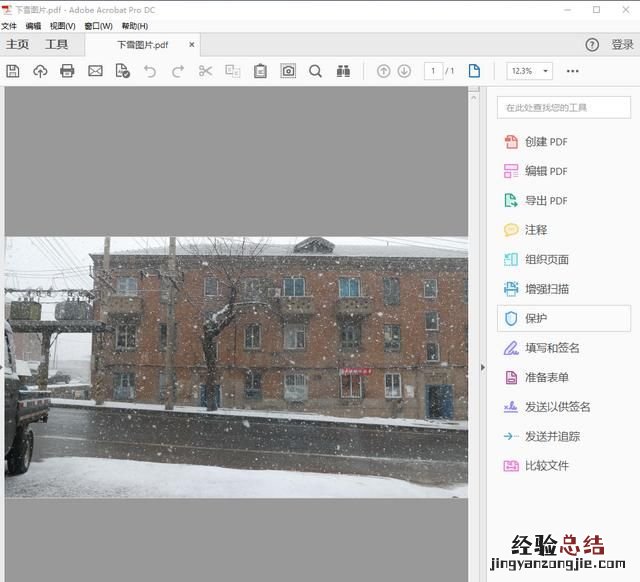Screen dimensions: 640x582
Task: Open the Find text magnifier icon
Action: [315, 71]
